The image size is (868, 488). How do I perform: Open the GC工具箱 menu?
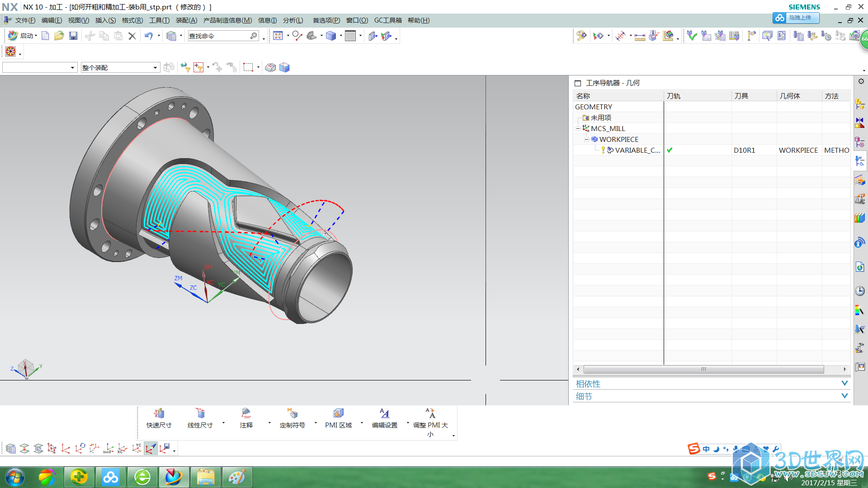388,20
